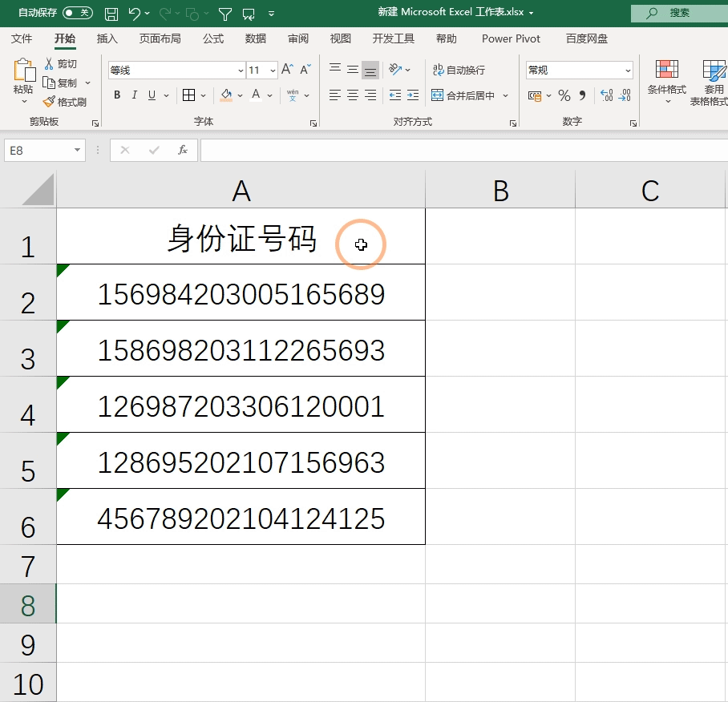This screenshot has width=728, height=702.
Task: Click the 自动换行 wrap text button
Action: (x=459, y=71)
